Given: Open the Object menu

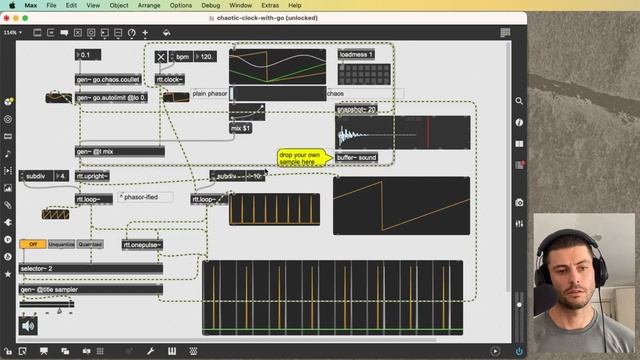Looking at the screenshot, I should [119, 5].
